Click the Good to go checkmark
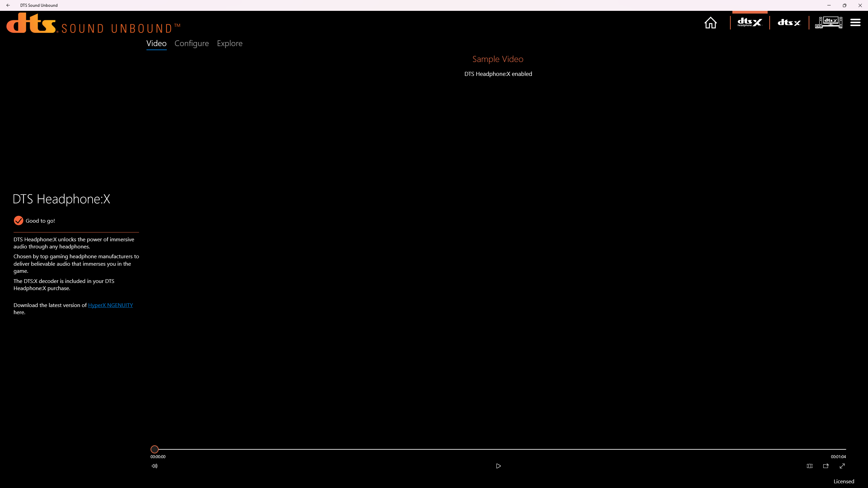Viewport: 868px width, 488px height. click(18, 221)
